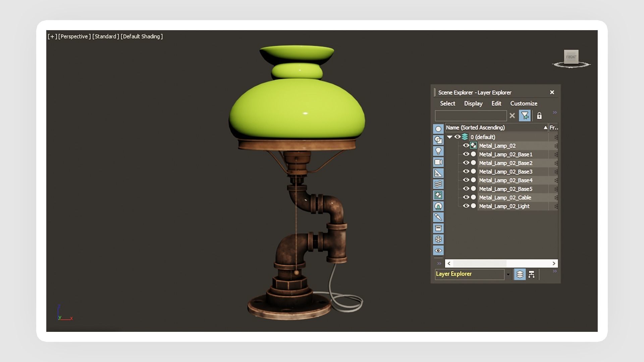Image resolution: width=644 pixels, height=362 pixels.
Task: Collapse the 0 (default) layer tree
Action: point(449,137)
